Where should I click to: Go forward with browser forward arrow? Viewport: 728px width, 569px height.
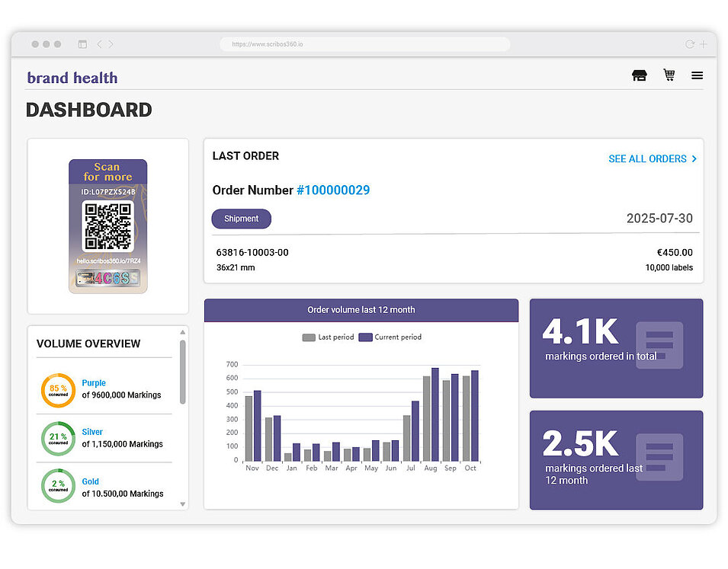[x=111, y=44]
